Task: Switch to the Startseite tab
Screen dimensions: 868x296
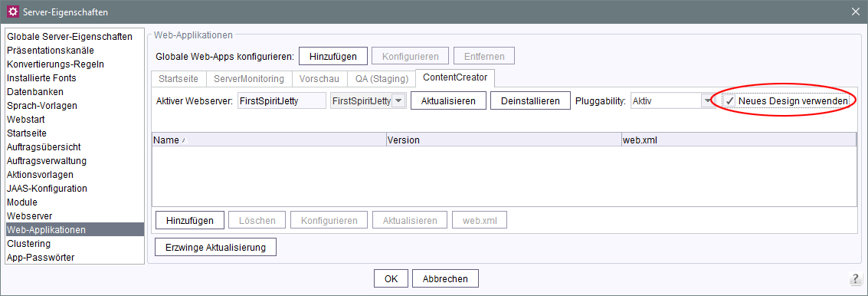Action: tap(179, 79)
